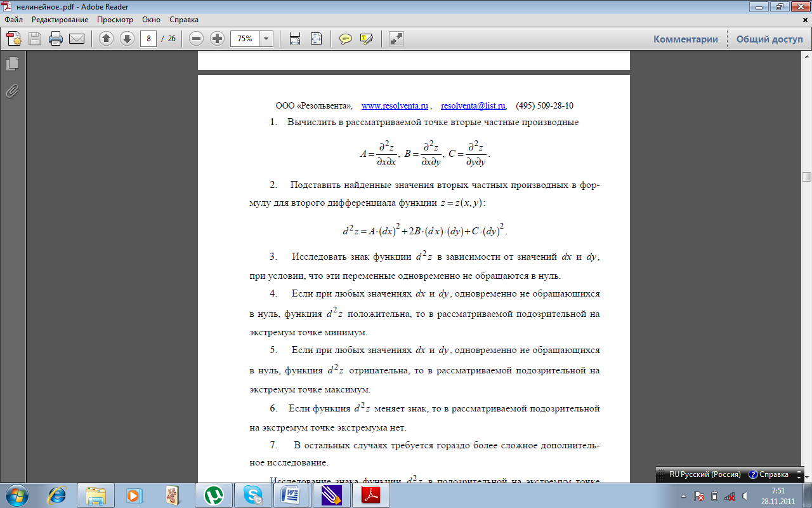Viewport: 812px width, 508px height.
Task: Select Fit width scrolling mode icon
Action: click(x=295, y=39)
